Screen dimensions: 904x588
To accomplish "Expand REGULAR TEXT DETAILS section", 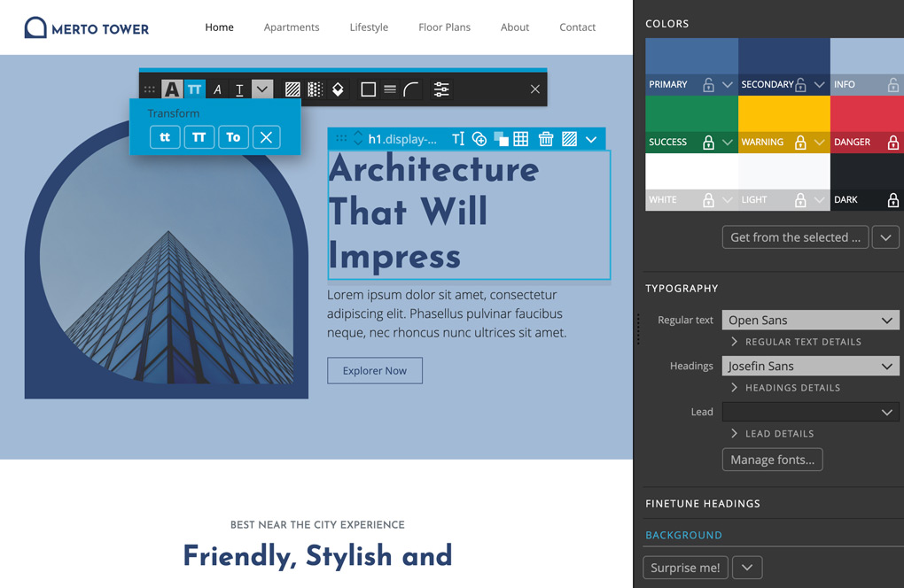I will [796, 342].
